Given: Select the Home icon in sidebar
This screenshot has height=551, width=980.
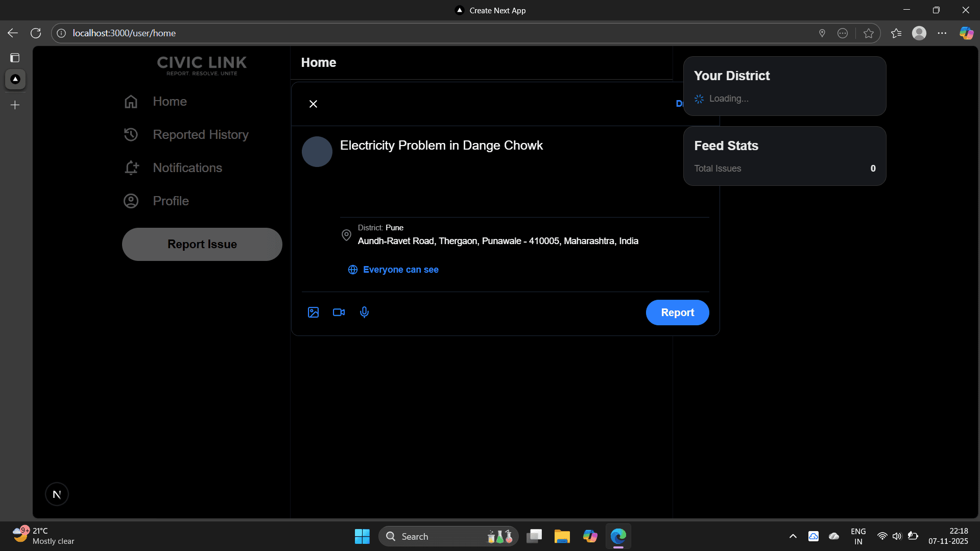Looking at the screenshot, I should pyautogui.click(x=131, y=102).
